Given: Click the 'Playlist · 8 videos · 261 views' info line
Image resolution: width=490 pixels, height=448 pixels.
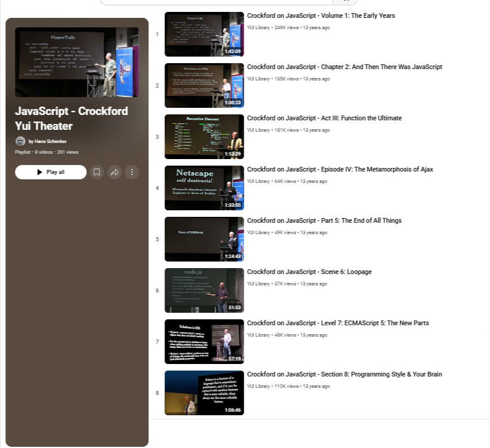Looking at the screenshot, I should 46,152.
